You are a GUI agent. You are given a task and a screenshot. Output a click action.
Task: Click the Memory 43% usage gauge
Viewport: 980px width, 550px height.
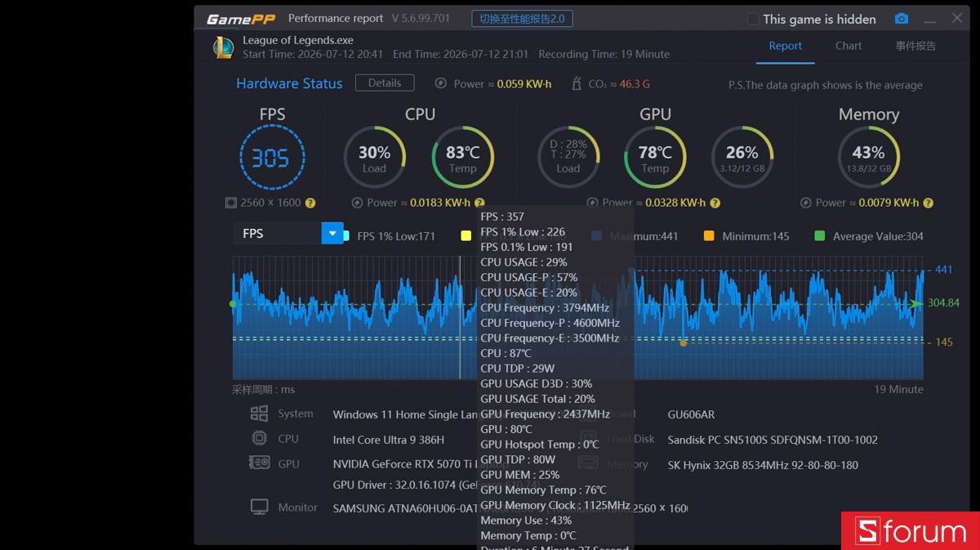[868, 158]
